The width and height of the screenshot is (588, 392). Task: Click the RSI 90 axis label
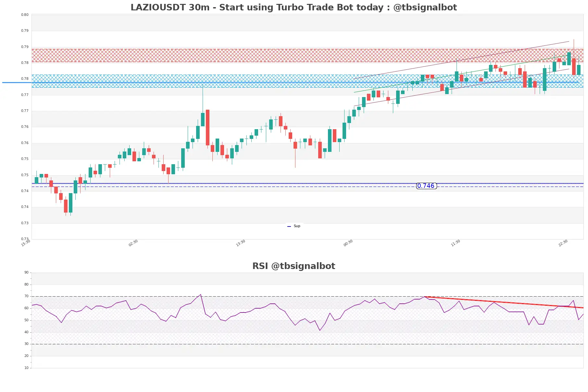click(26, 273)
